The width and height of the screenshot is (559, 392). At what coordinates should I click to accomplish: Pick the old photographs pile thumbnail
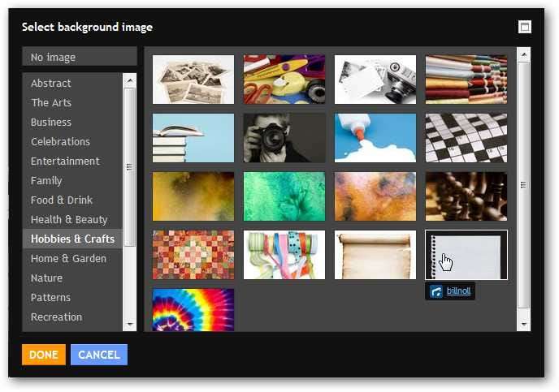(193, 80)
